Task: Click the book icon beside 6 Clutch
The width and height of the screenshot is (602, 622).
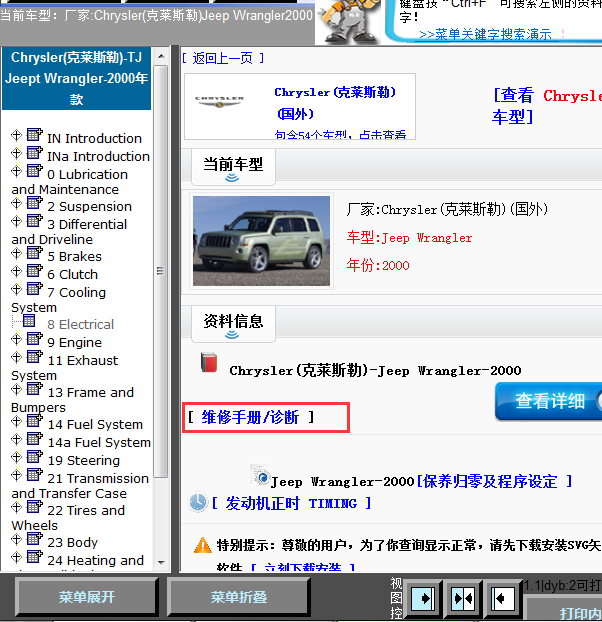Action: click(35, 271)
